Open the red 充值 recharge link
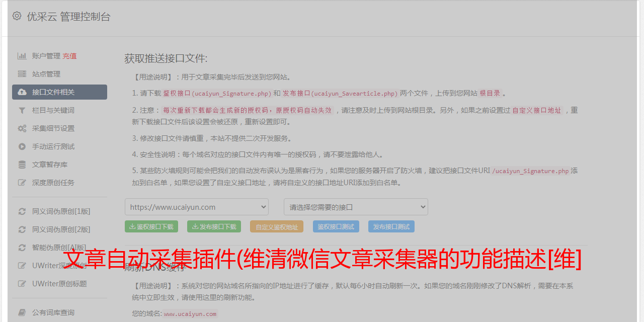 point(69,56)
